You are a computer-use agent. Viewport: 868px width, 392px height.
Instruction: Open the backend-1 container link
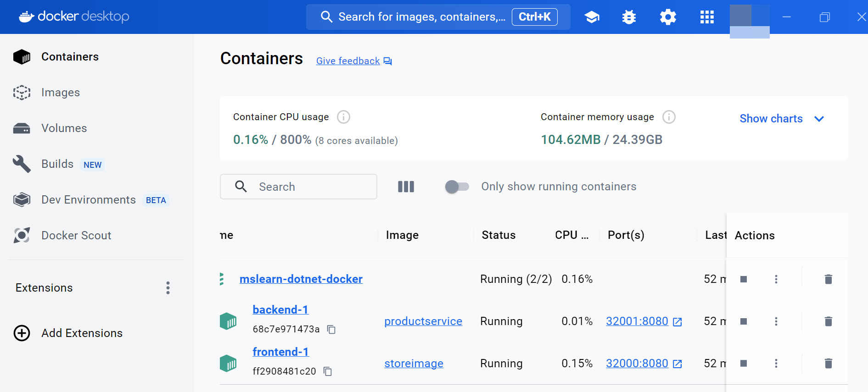(x=280, y=309)
